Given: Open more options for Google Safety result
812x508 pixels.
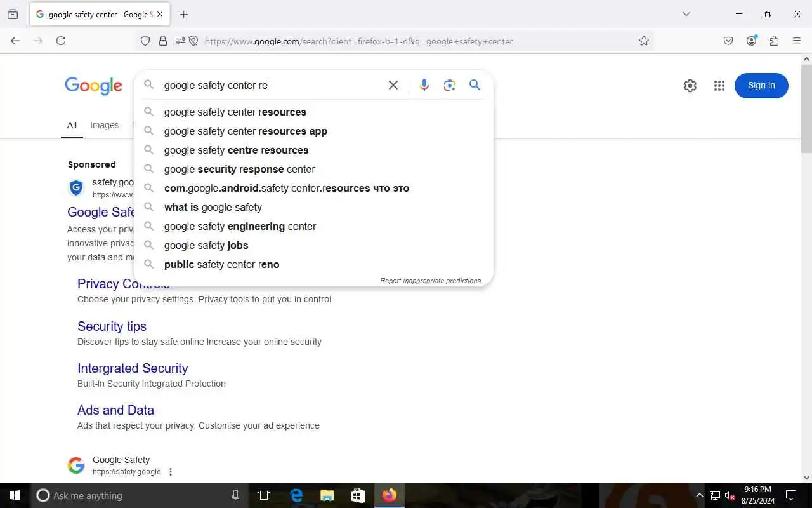Looking at the screenshot, I should tap(171, 472).
